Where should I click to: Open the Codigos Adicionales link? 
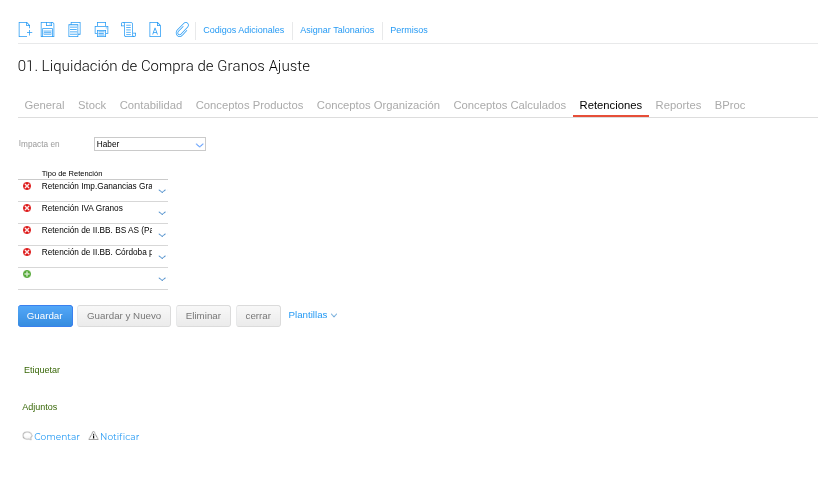243,30
